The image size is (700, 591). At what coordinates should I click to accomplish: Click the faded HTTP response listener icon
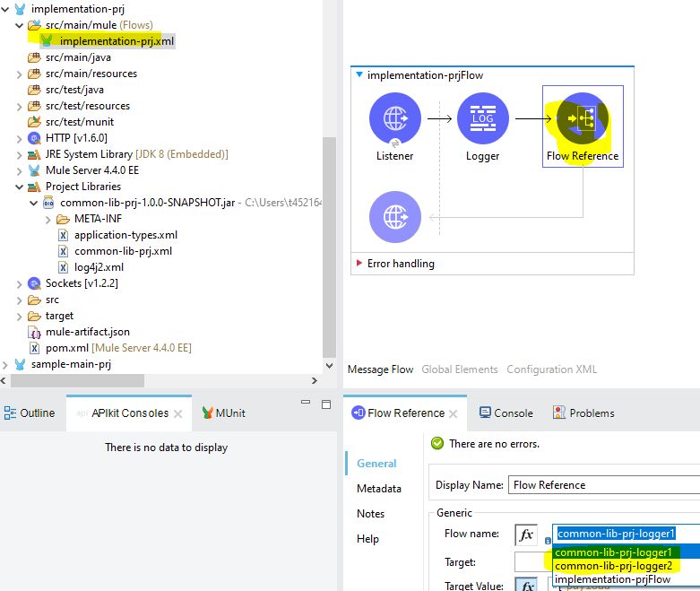click(394, 217)
